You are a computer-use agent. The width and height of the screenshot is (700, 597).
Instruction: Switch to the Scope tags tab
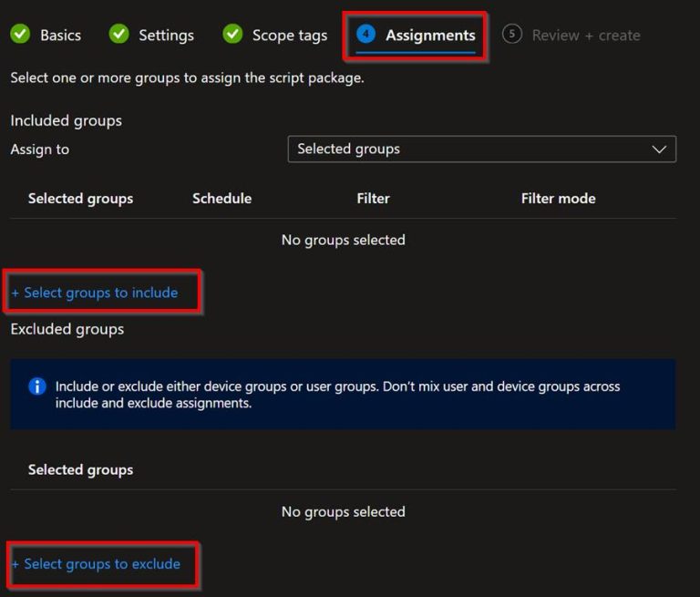(289, 36)
